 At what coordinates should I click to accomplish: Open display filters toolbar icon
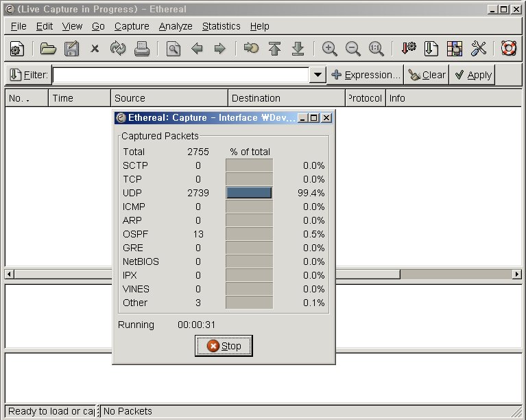click(431, 49)
